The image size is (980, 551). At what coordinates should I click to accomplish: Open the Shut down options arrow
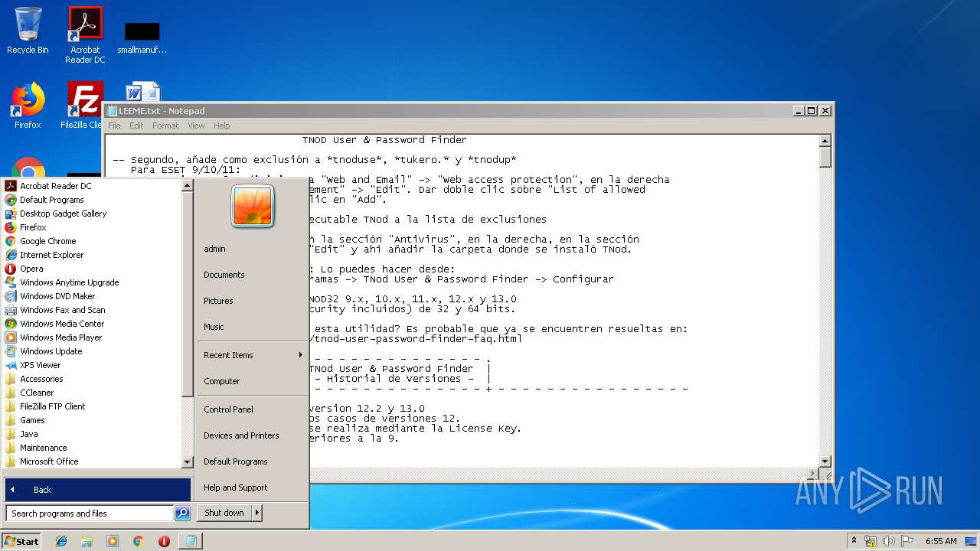pyautogui.click(x=257, y=513)
